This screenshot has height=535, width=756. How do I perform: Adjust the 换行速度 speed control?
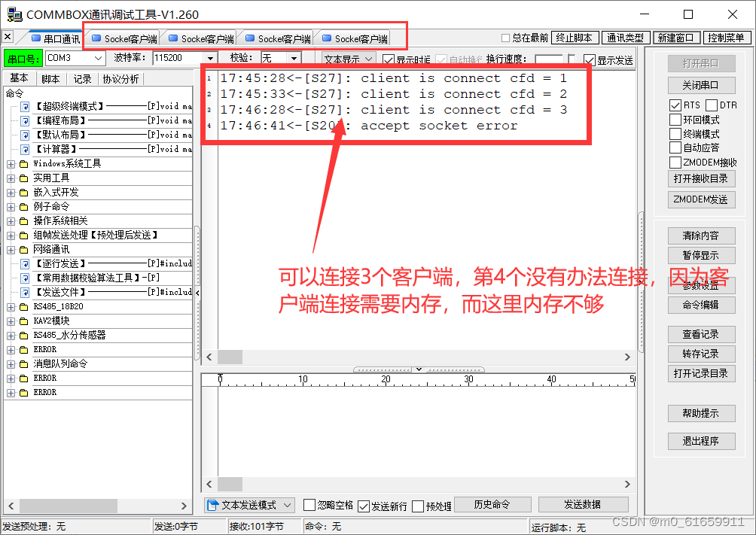point(550,58)
